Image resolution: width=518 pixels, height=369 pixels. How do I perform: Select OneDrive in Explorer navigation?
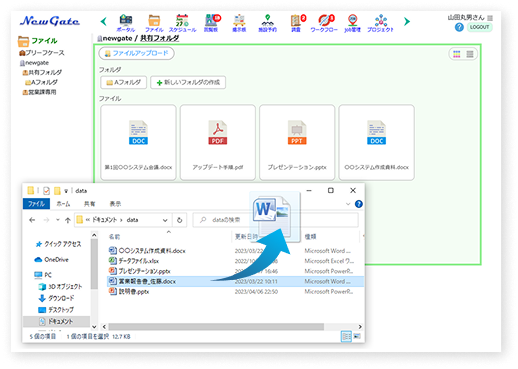click(x=52, y=259)
